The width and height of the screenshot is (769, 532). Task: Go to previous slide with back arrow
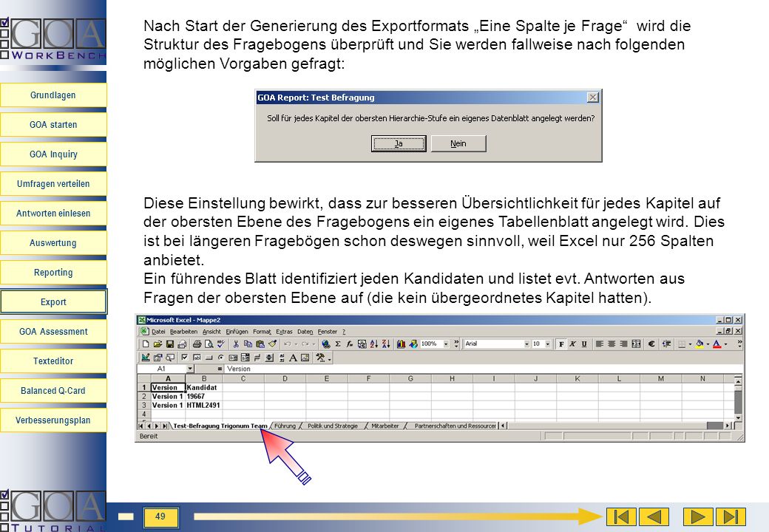pyautogui.click(x=654, y=516)
